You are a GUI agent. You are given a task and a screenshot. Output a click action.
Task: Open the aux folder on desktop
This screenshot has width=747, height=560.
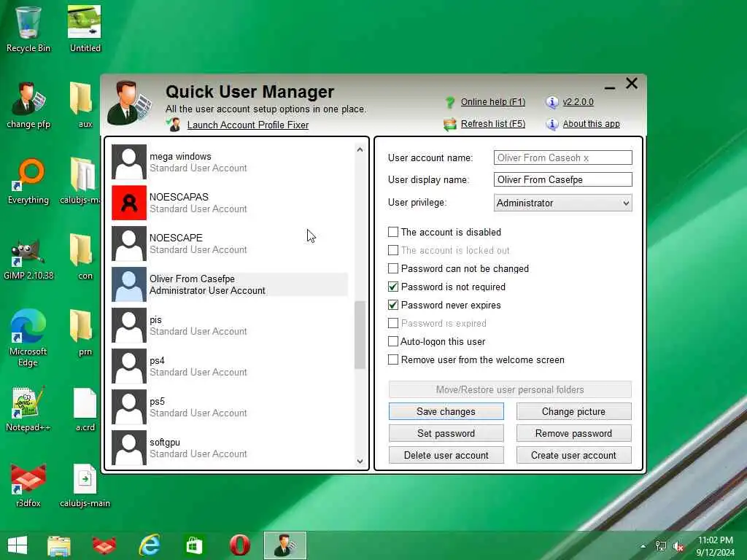[85, 105]
